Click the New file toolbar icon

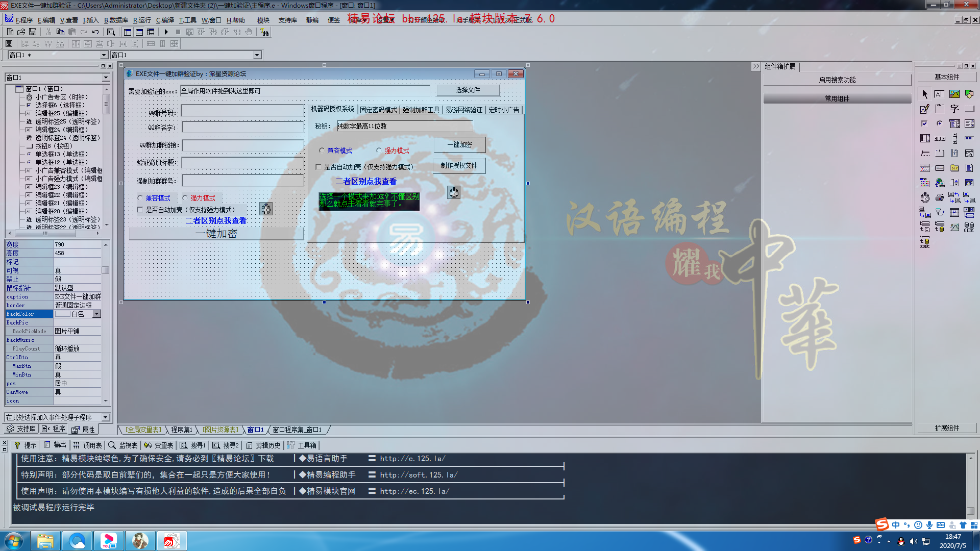pos(10,32)
